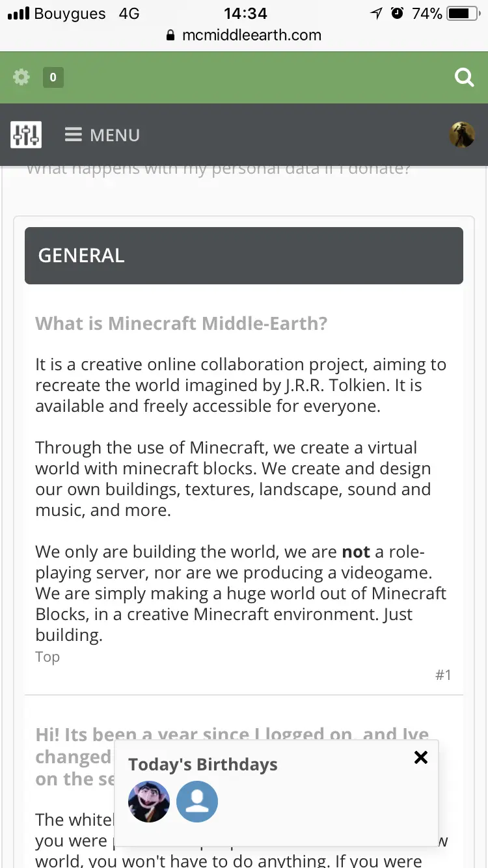Tap the alarm clock status icon
The image size is (488, 868).
click(x=397, y=13)
